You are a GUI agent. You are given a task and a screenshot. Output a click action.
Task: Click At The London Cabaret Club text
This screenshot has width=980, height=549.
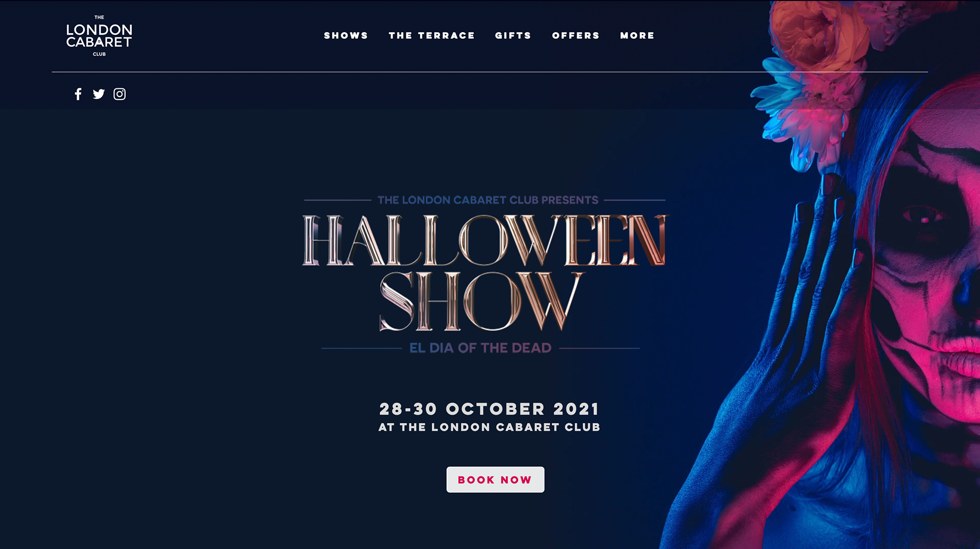[x=489, y=427]
